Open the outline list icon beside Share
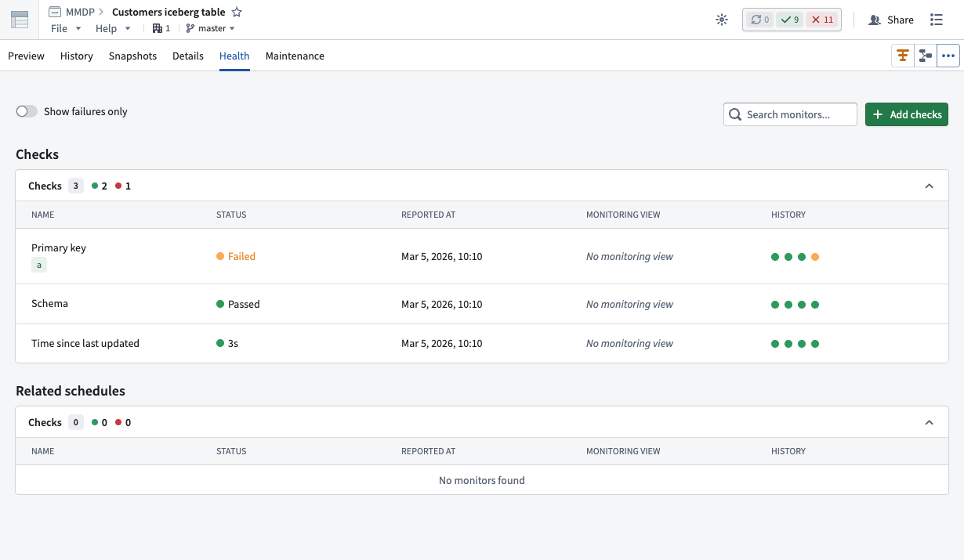964x560 pixels. 937,20
